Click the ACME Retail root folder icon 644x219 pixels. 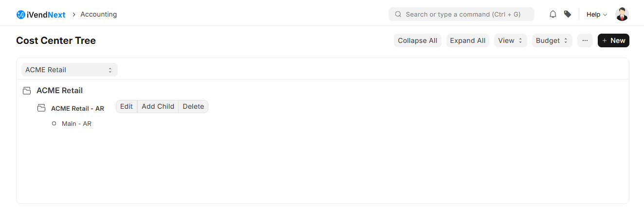point(27,91)
